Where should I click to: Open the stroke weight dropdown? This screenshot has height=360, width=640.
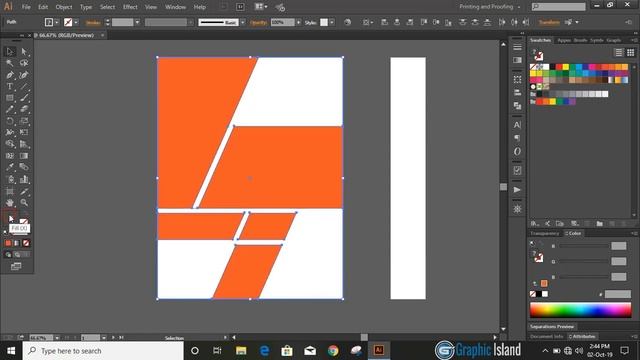[137, 22]
